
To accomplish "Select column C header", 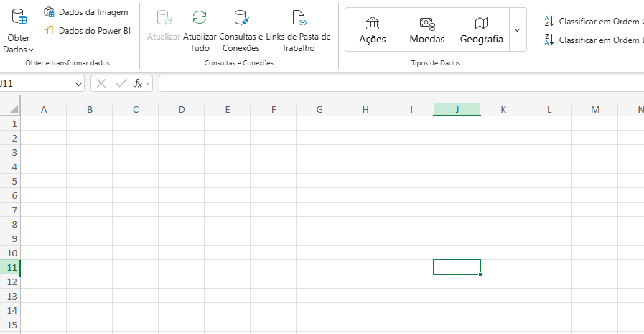I will coord(136,110).
